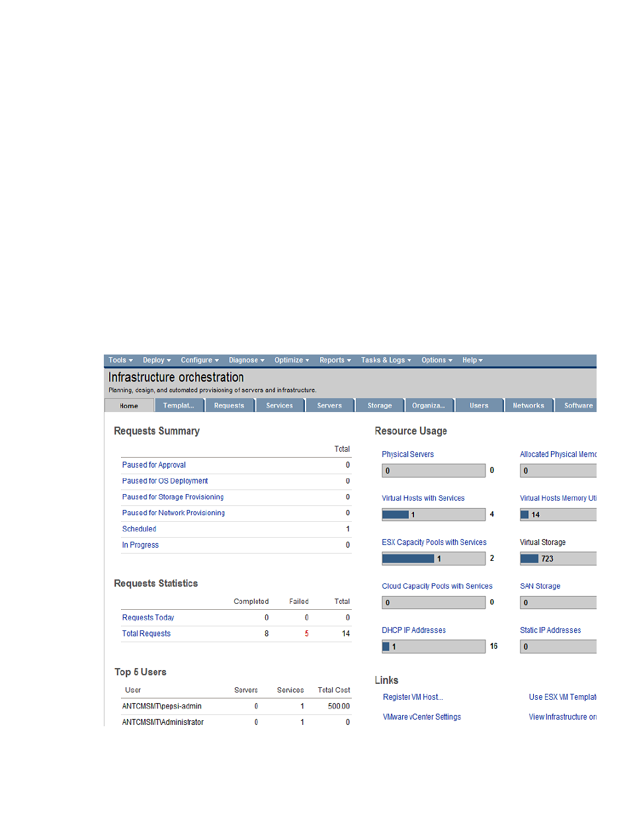
Task: Click the Top 5 Users heading
Action: pos(140,672)
